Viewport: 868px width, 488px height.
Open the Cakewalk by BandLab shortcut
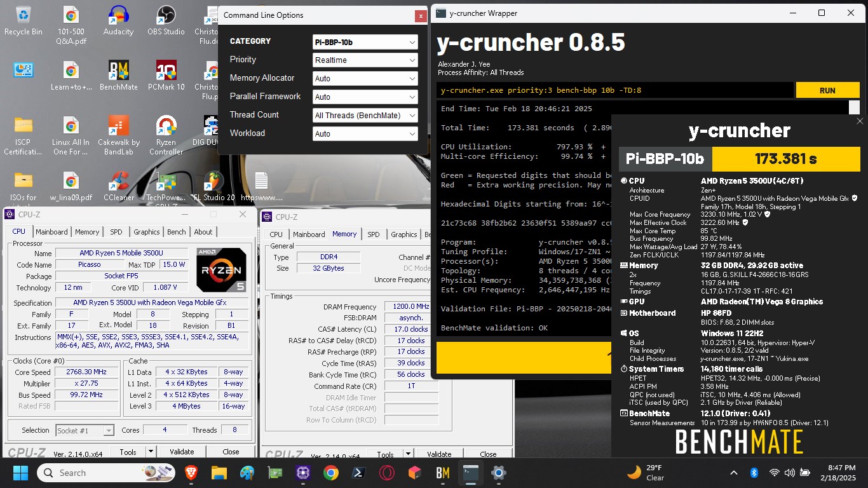coord(118,135)
